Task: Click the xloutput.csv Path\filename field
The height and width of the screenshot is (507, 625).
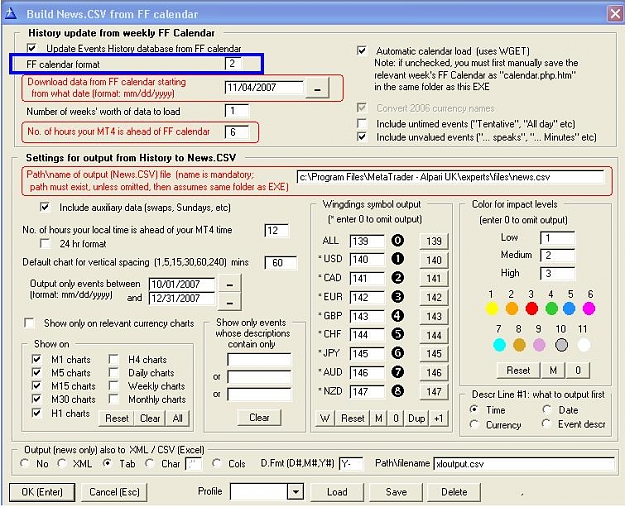Action: 524,464
